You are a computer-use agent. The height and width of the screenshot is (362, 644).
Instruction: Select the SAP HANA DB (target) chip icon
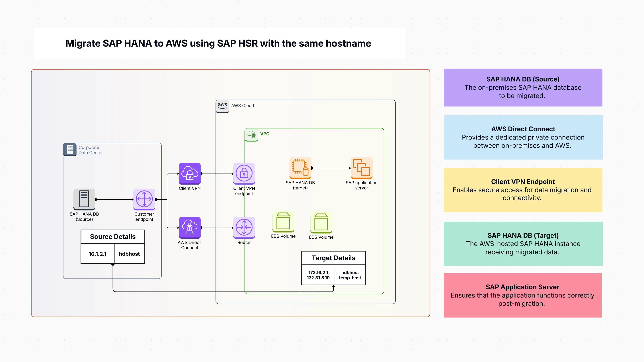(300, 168)
